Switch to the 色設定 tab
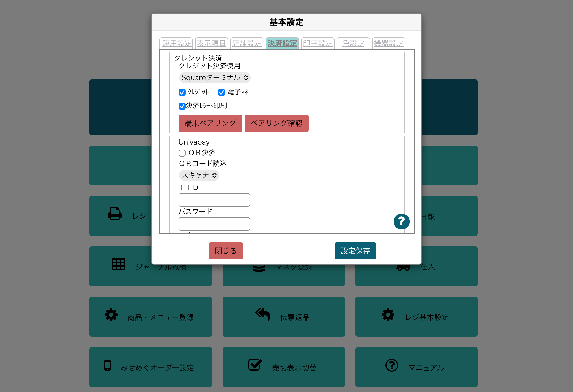The width and height of the screenshot is (573, 392). pos(353,43)
